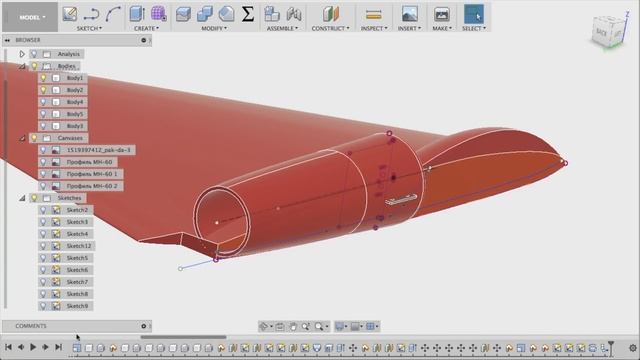Select the Joint tool icon
The height and width of the screenshot is (360, 640).
coord(293,15)
